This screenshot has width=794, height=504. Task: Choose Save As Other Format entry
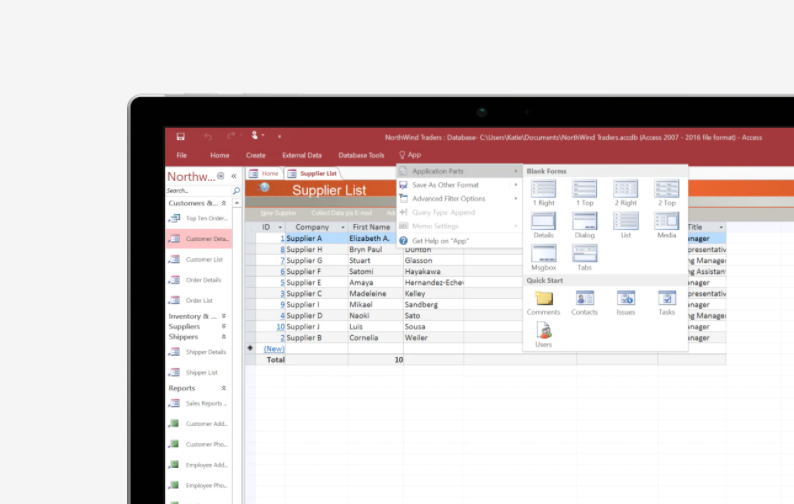click(459, 185)
